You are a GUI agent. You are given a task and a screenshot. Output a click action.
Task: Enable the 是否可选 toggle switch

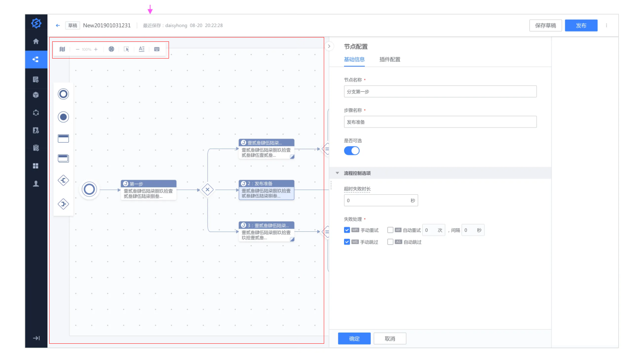tap(352, 150)
